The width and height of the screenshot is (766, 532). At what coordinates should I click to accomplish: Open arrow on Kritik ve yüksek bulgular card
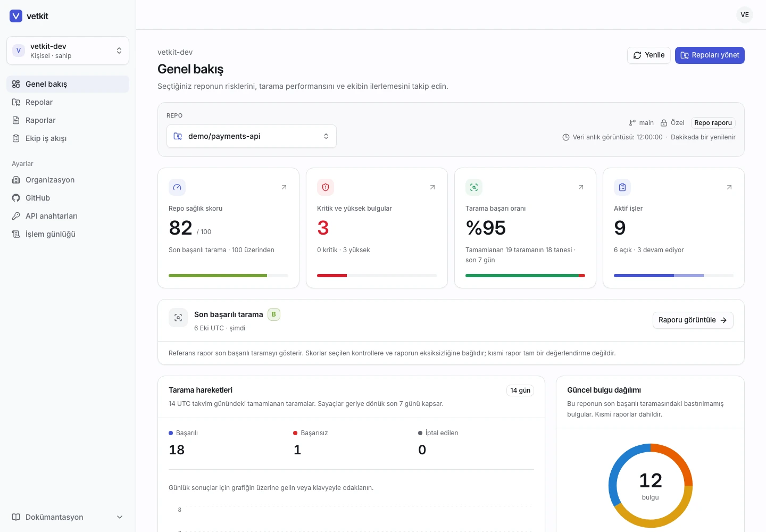pos(432,187)
